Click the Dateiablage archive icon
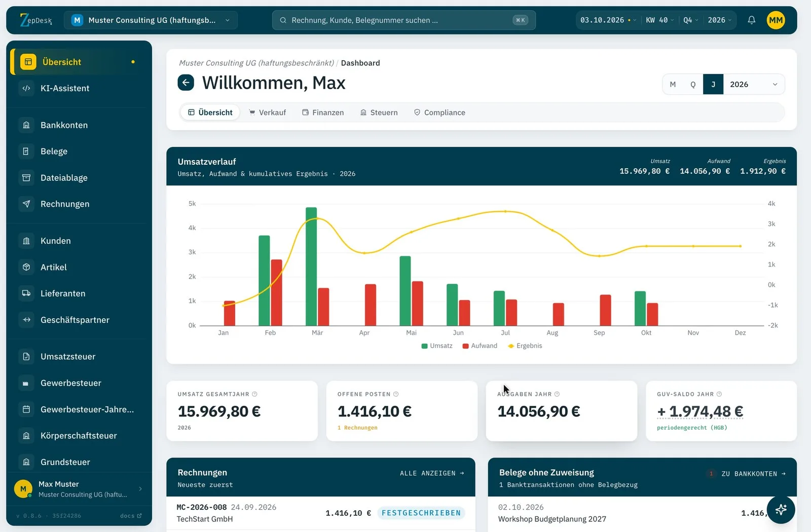The height and width of the screenshot is (532, 811). [x=26, y=178]
